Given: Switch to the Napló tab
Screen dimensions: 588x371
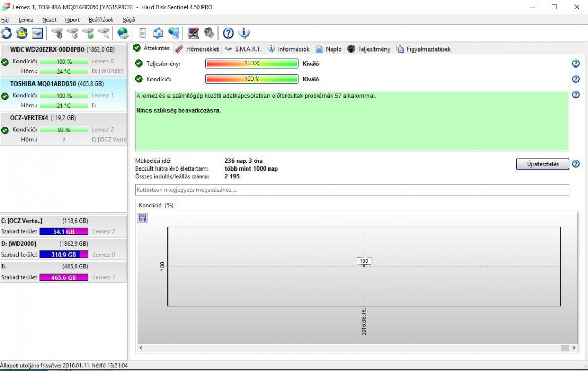Looking at the screenshot, I should coord(328,49).
